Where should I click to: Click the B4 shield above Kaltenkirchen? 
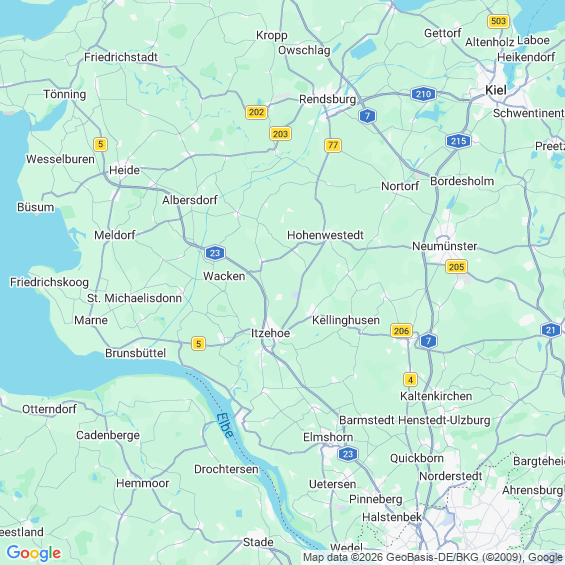pos(410,379)
